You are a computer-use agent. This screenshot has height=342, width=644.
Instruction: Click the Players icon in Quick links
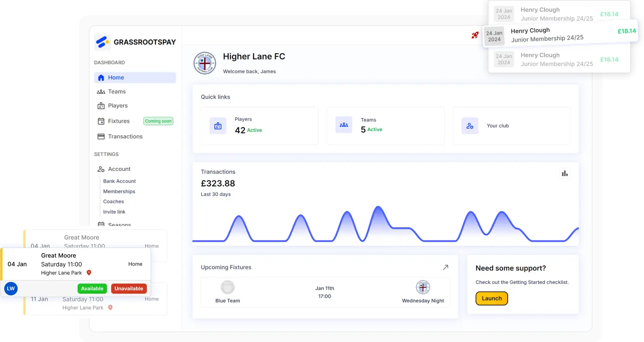click(x=218, y=126)
